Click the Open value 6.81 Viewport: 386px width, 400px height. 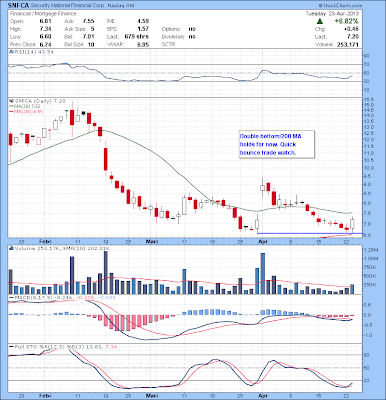click(x=45, y=21)
